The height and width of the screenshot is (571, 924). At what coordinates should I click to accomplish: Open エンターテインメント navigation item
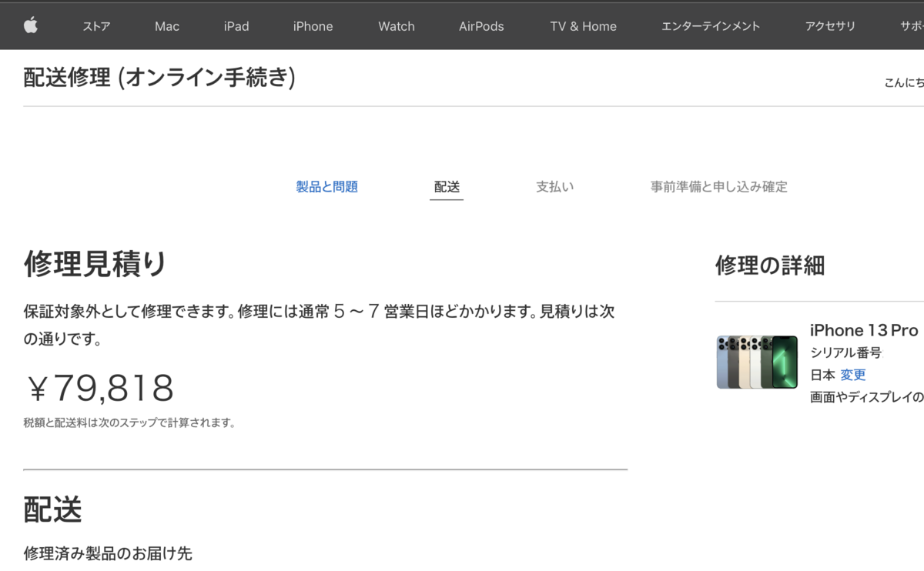(x=711, y=26)
